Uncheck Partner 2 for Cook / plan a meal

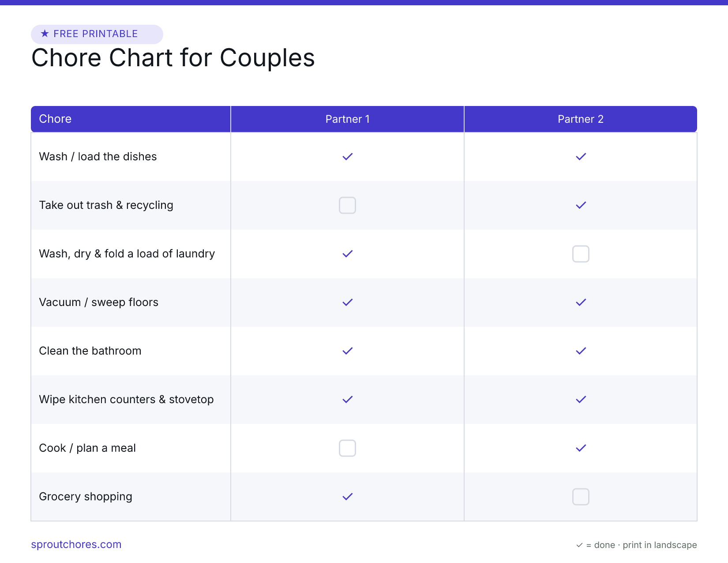(x=581, y=448)
